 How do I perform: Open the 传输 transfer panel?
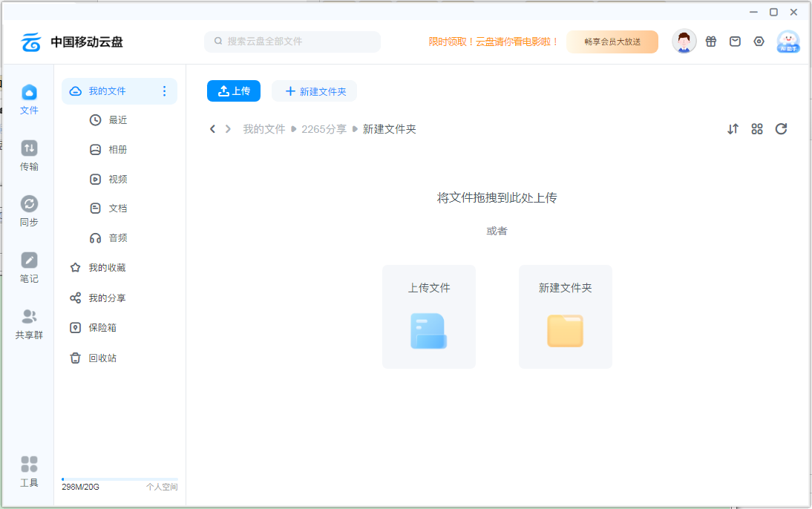28,156
